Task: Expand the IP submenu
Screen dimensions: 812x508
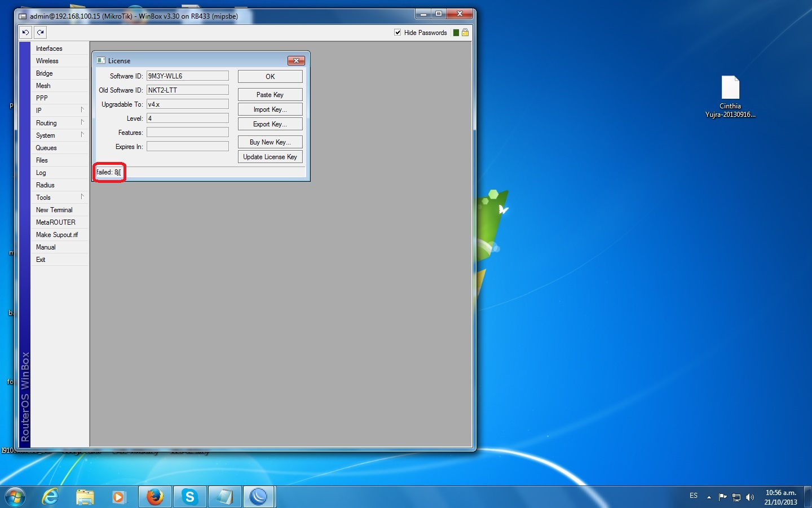Action: tap(59, 111)
